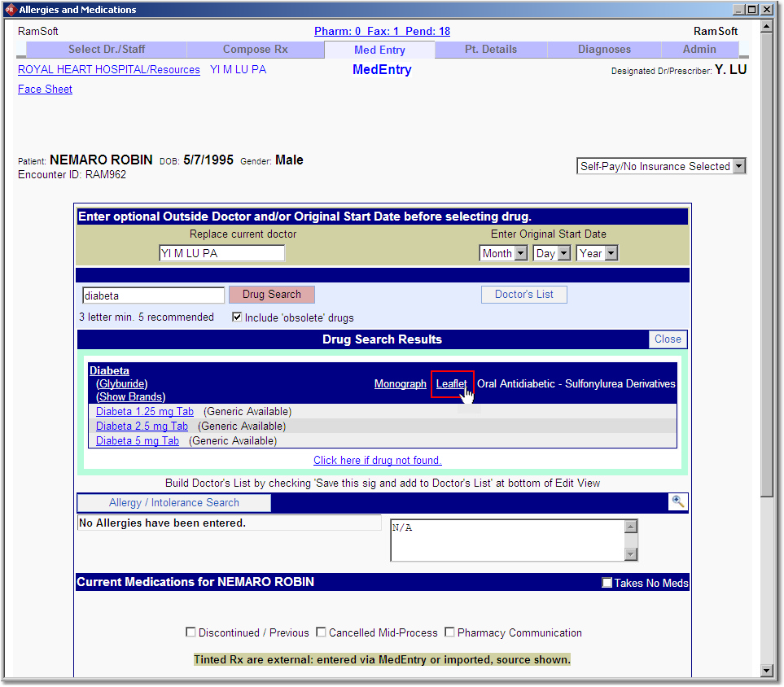Switch to the Compose Rx tab
Screen dimensions: 784x687
click(x=255, y=50)
